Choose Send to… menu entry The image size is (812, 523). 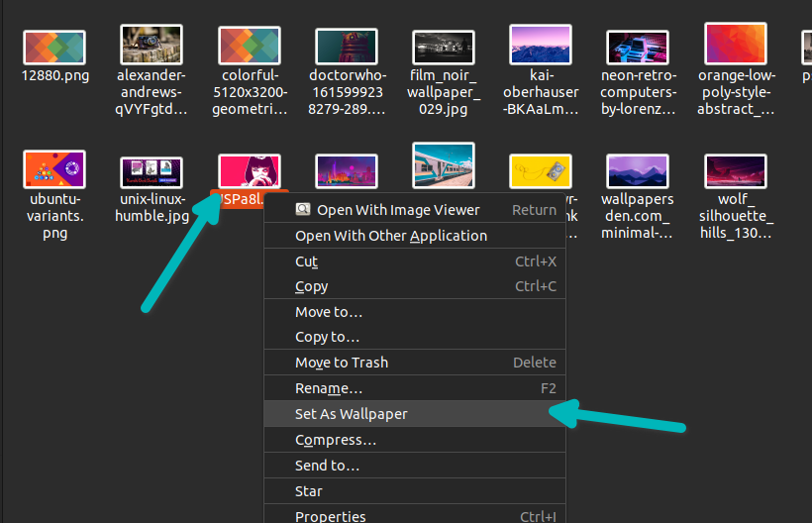click(415, 465)
